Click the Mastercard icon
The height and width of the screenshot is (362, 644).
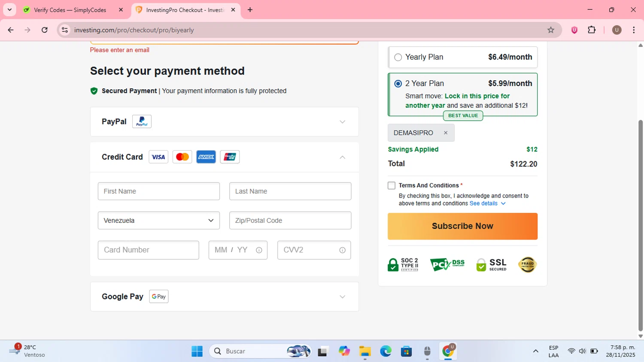click(x=182, y=157)
